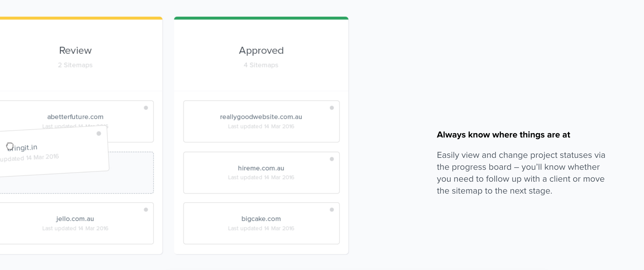644x270 pixels.
Task: Click the dot on the dragged bringit.in card
Action: (x=99, y=134)
